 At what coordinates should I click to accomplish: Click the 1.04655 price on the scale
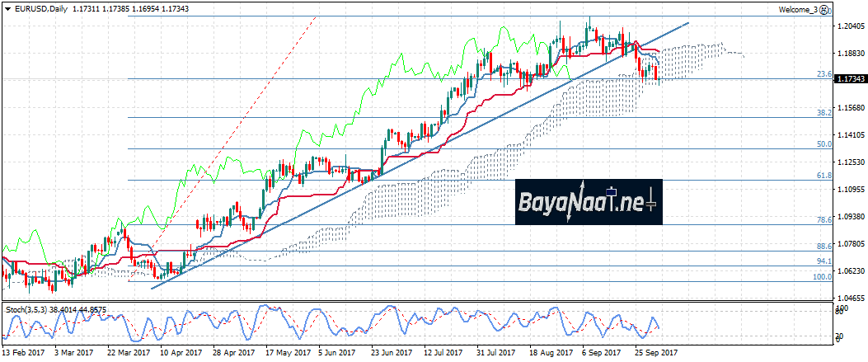pyautogui.click(x=850, y=297)
